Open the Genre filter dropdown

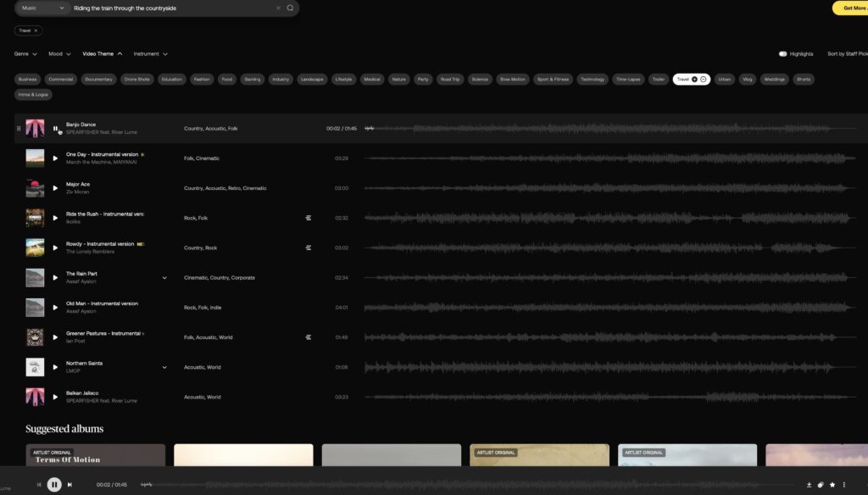25,53
